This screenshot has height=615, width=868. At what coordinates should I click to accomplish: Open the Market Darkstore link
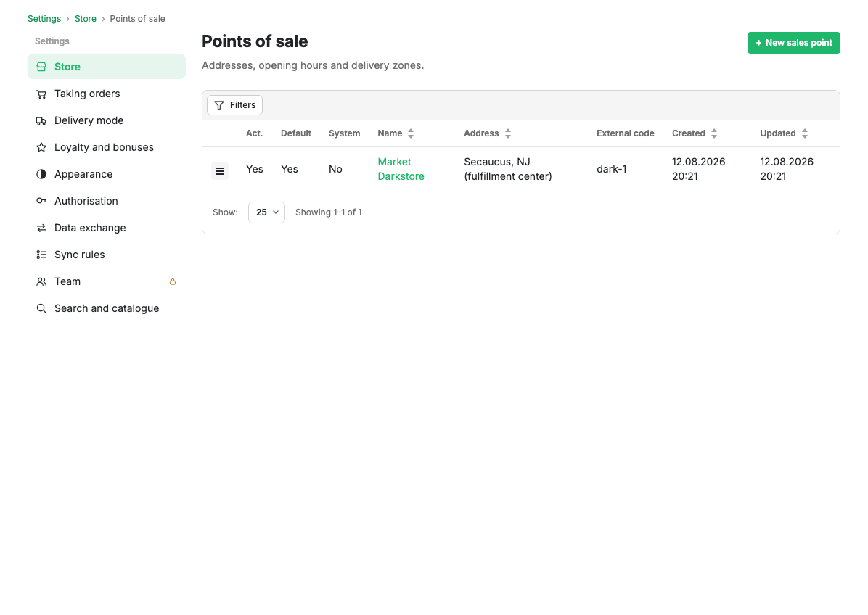(x=401, y=169)
